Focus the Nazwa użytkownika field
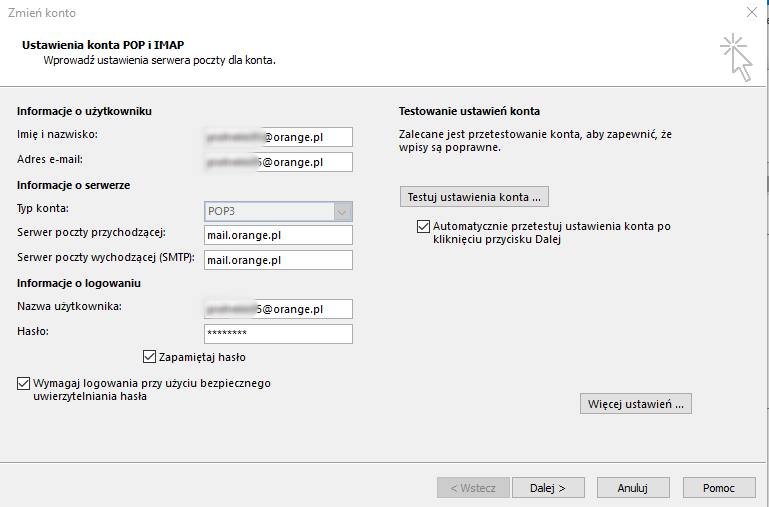The height and width of the screenshot is (507, 769). [278, 309]
